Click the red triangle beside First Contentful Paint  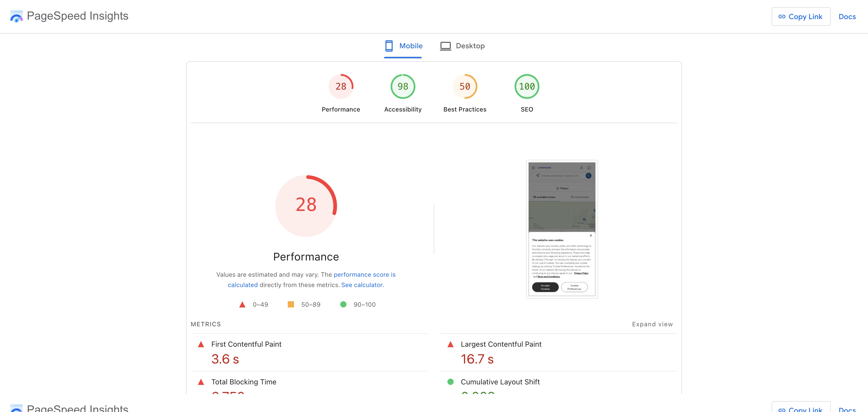point(201,344)
